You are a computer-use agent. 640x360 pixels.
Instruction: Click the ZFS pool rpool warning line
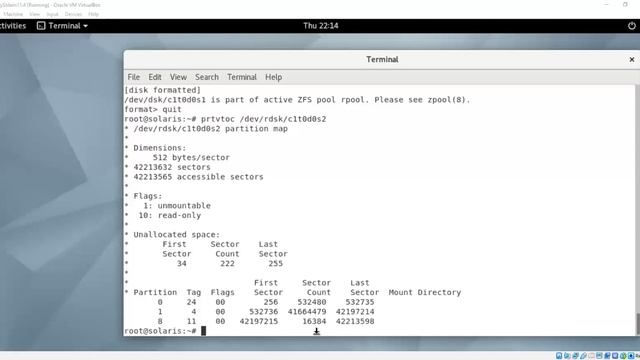tap(297, 100)
